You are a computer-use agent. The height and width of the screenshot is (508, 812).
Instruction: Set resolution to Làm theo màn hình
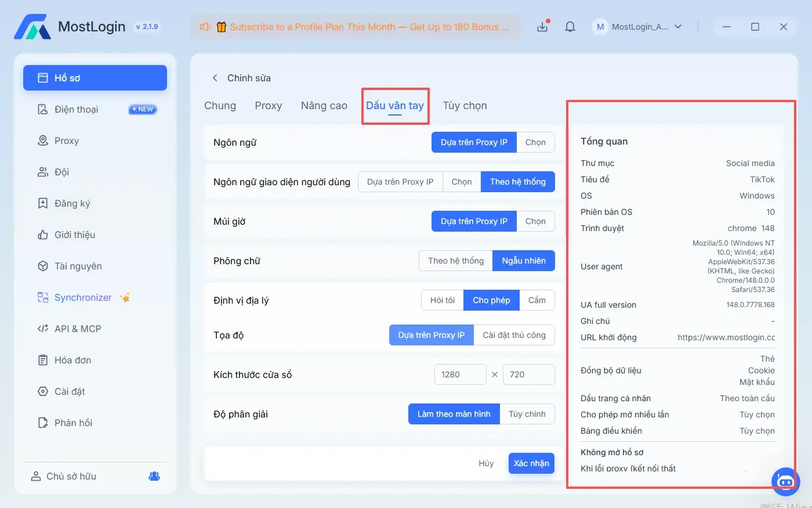454,414
